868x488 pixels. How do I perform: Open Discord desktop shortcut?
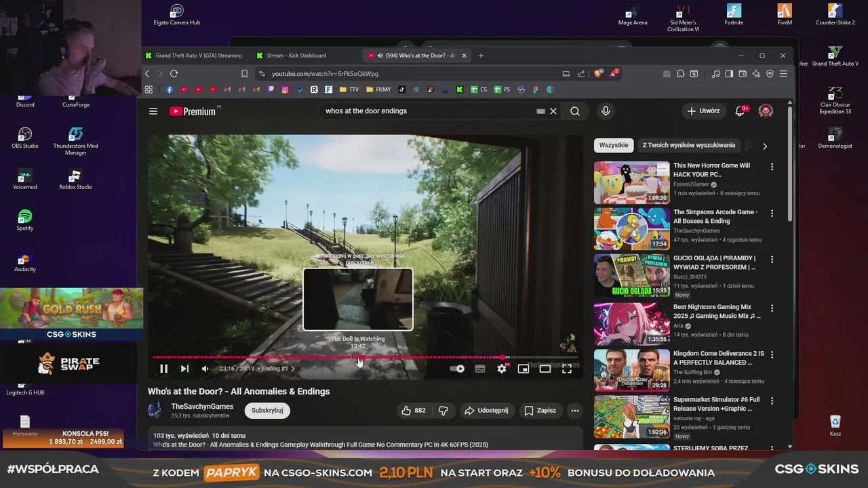25,99
